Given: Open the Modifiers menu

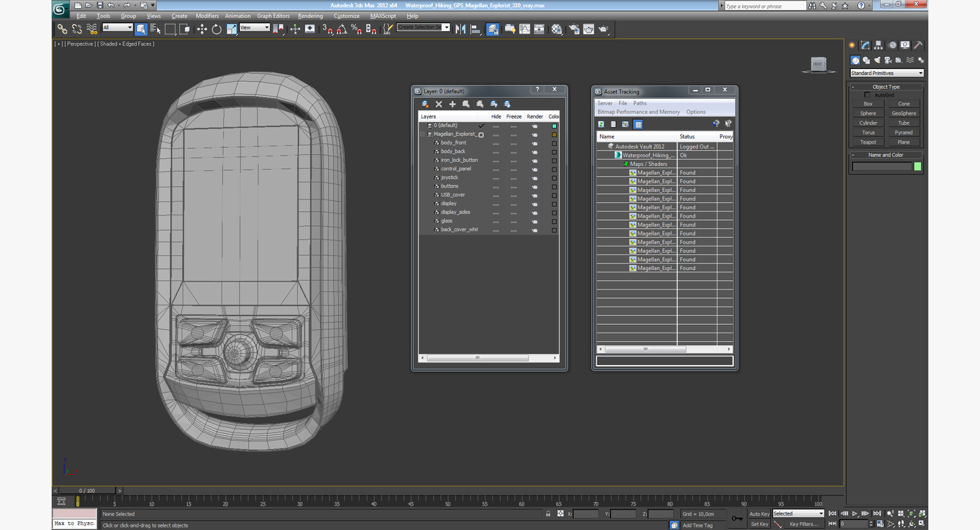Looking at the screenshot, I should tap(207, 16).
